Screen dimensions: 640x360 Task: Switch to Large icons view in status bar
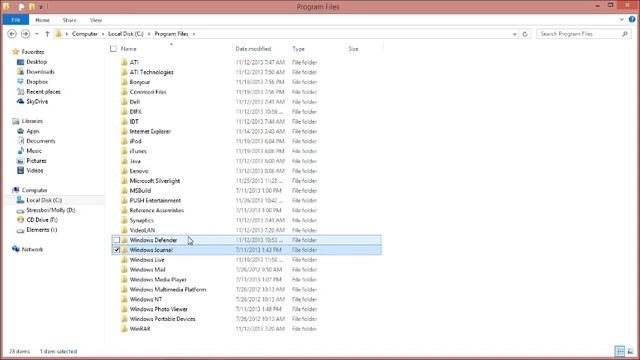[x=631, y=351]
